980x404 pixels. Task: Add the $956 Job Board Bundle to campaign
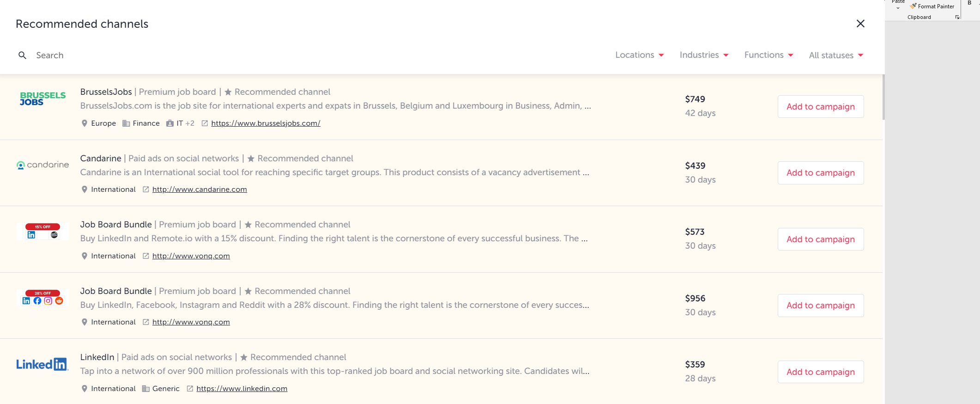821,306
